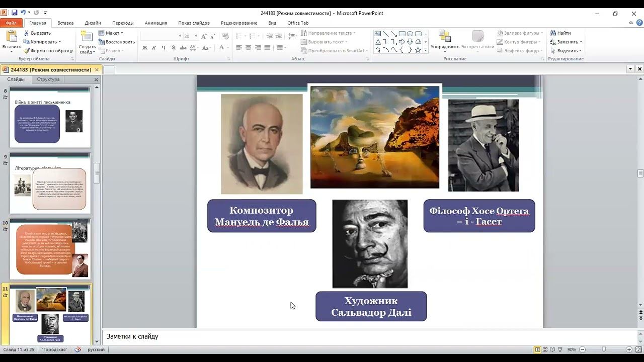Click the Undo icon in Quick Access toolbar
Viewport: 644px width, 362px height.
(x=23, y=13)
